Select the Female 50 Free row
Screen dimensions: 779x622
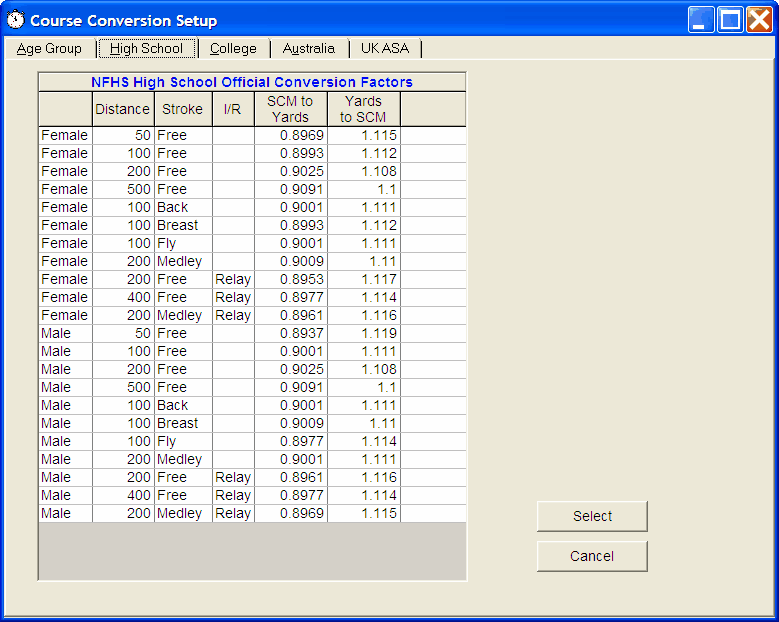pos(64,135)
